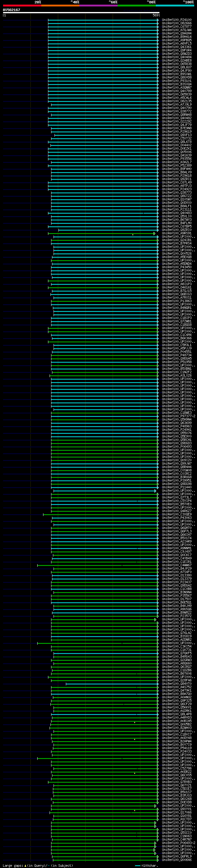
Task: Open hit UniRef100_C6T8T7
Action: tap(177, 26)
